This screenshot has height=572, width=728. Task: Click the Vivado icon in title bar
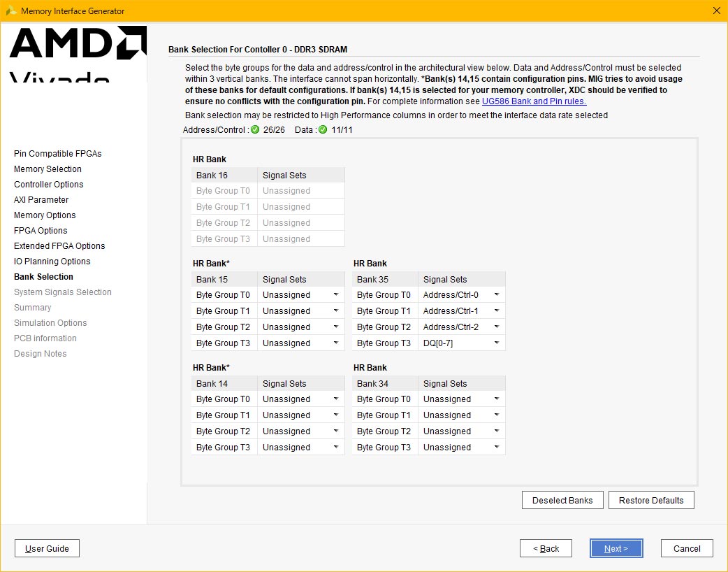10,11
